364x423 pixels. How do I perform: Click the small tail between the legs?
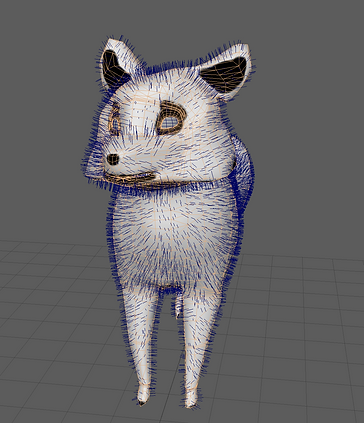click(x=178, y=306)
